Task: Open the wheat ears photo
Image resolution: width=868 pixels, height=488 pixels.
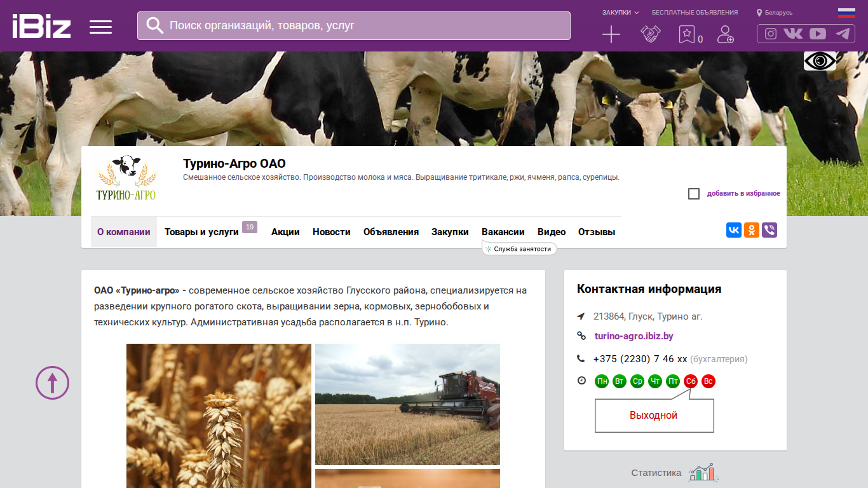Action: pos(219,416)
